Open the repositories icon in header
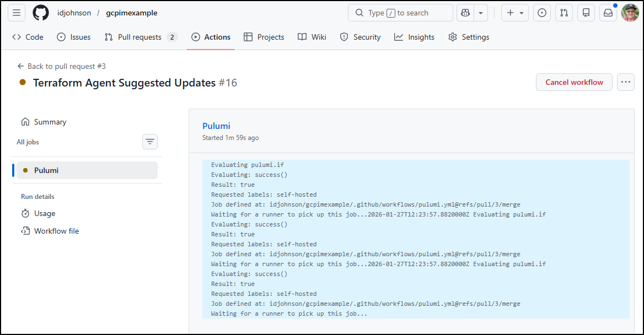 pos(586,13)
